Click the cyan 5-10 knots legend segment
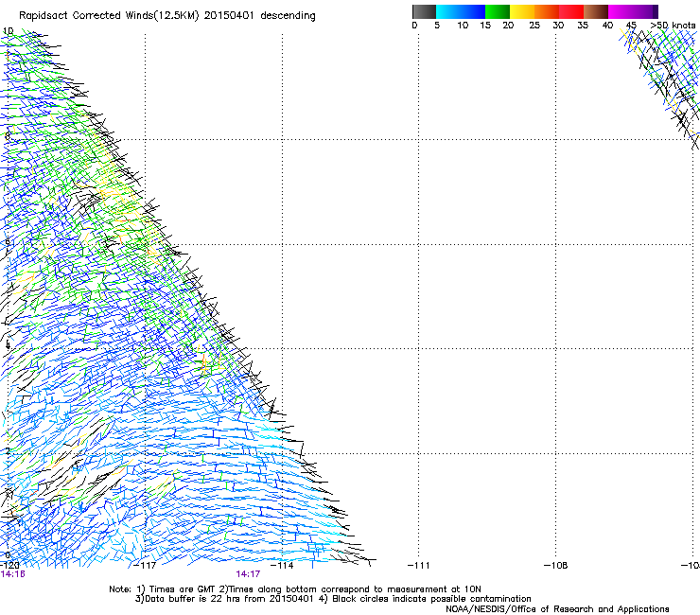The width and height of the screenshot is (700, 615). click(448, 11)
